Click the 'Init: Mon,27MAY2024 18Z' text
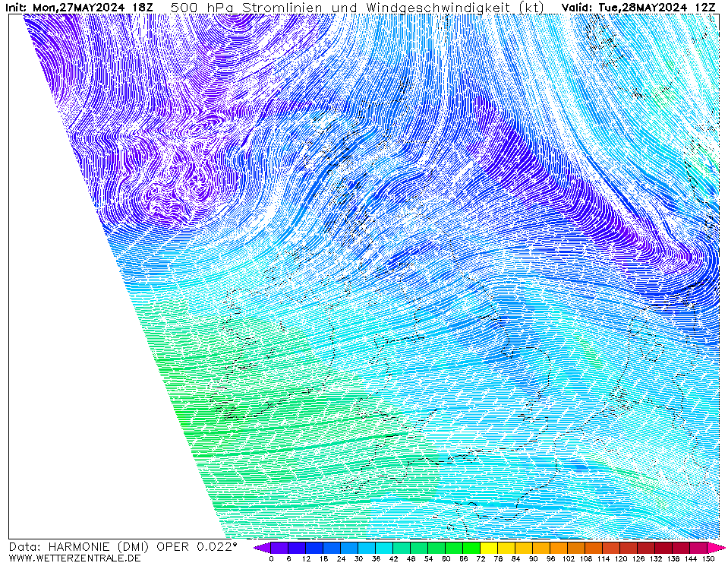728x563 pixels. 79,8
